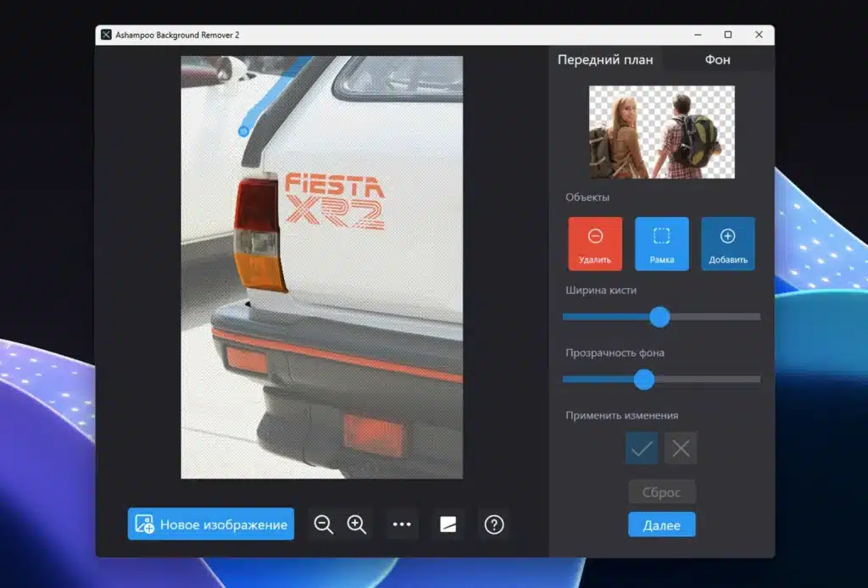The width and height of the screenshot is (868, 588).
Task: Select the Рамка frame selection tool
Action: tap(661, 244)
